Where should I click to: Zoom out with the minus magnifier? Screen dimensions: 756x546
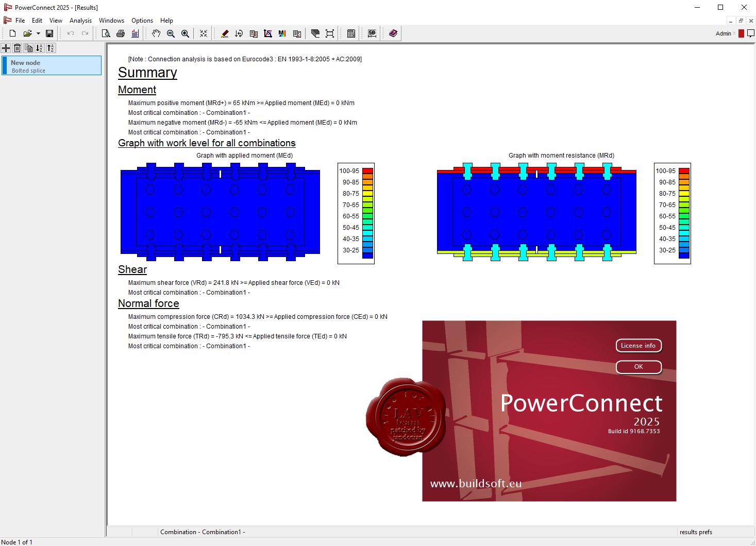click(x=171, y=33)
